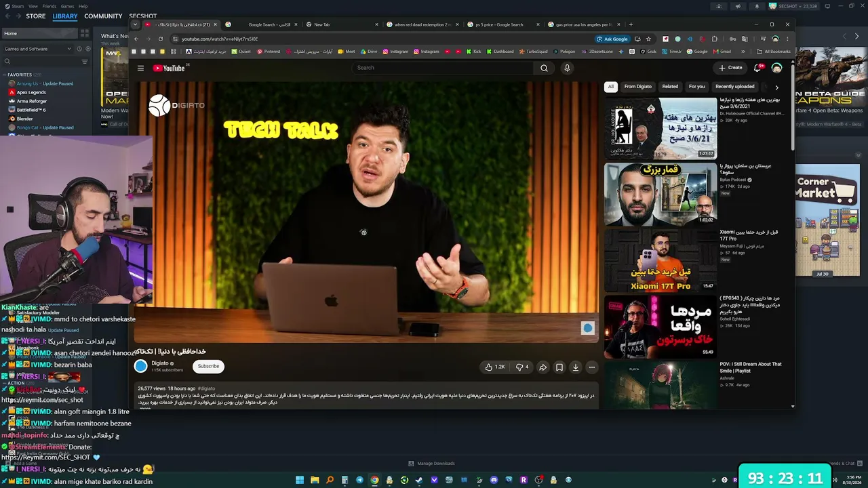This screenshot has height=488, width=868.
Task: Select the For you filter chip
Action: click(696, 87)
